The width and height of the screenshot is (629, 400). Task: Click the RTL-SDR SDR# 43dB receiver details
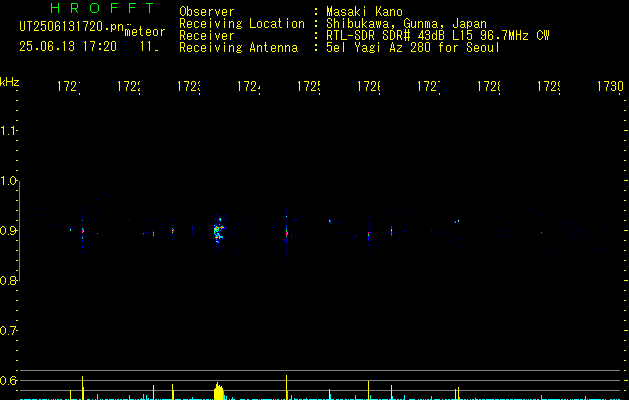coord(438,36)
